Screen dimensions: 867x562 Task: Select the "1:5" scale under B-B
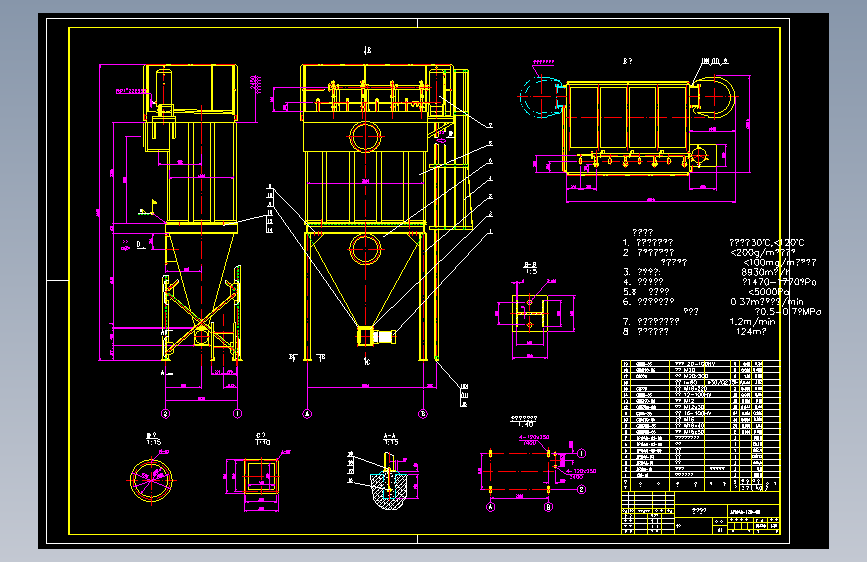coord(531,272)
